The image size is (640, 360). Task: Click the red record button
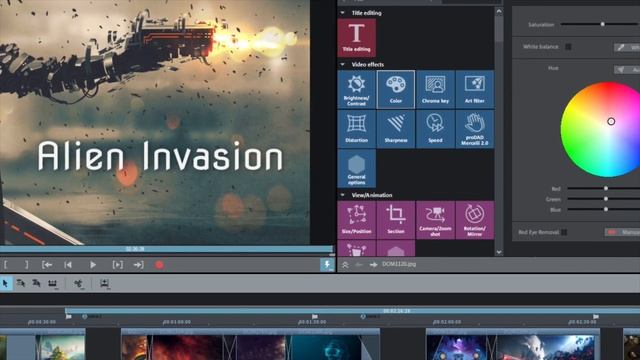click(159, 265)
